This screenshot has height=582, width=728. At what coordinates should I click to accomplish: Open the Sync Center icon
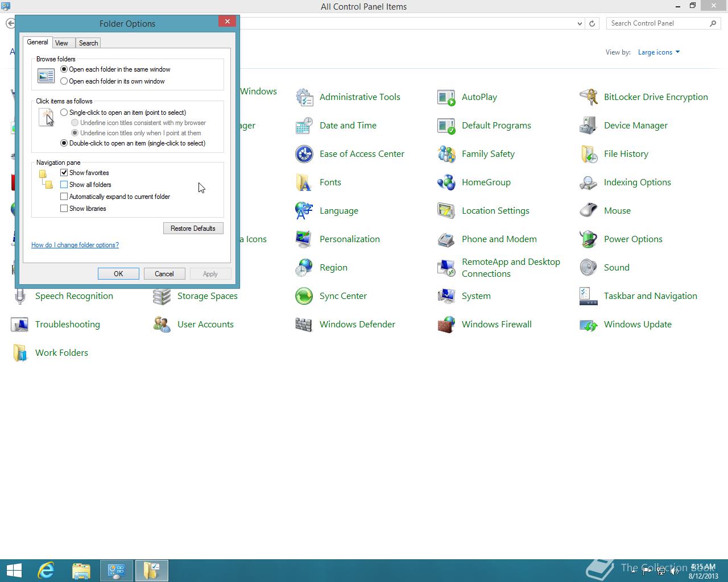point(304,296)
